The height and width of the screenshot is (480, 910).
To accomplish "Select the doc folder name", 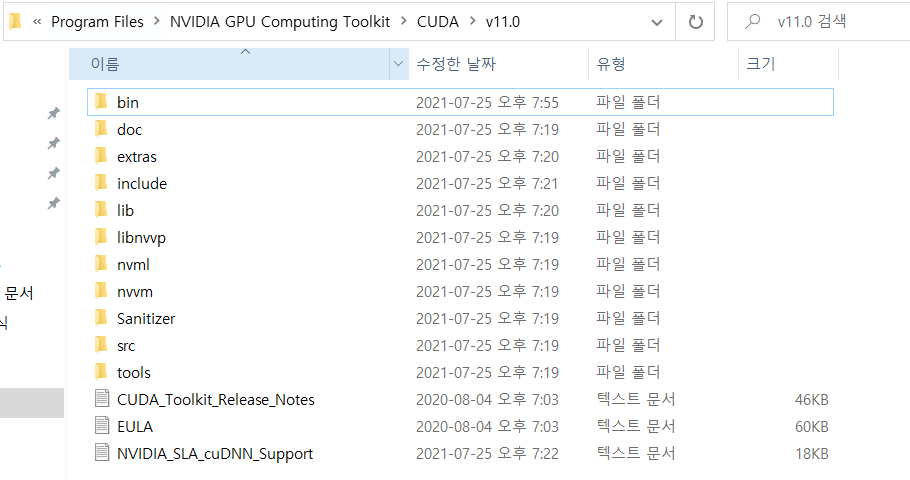I will [x=129, y=129].
